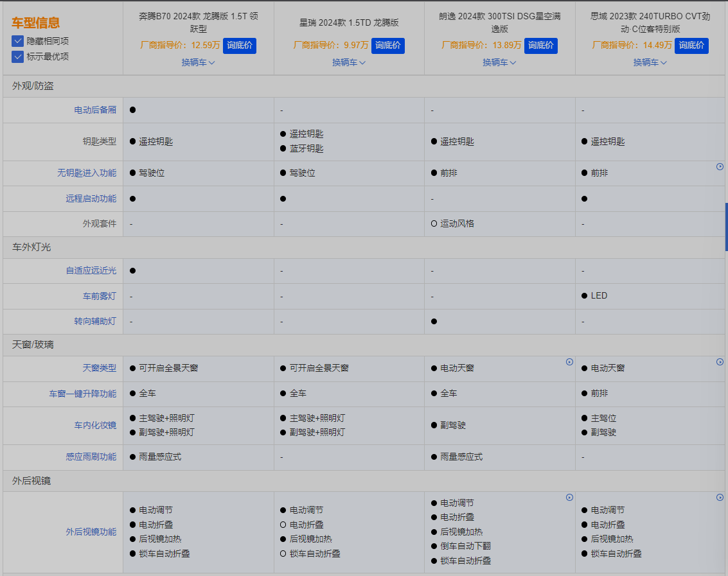Open the 转向辅助灯 spec link
Screen dimensions: 728x576
click(95, 321)
